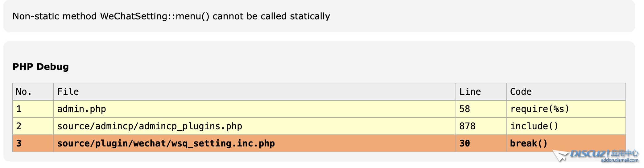Select the highlighted row number 3 cell
The image size is (644, 168).
click(x=33, y=143)
